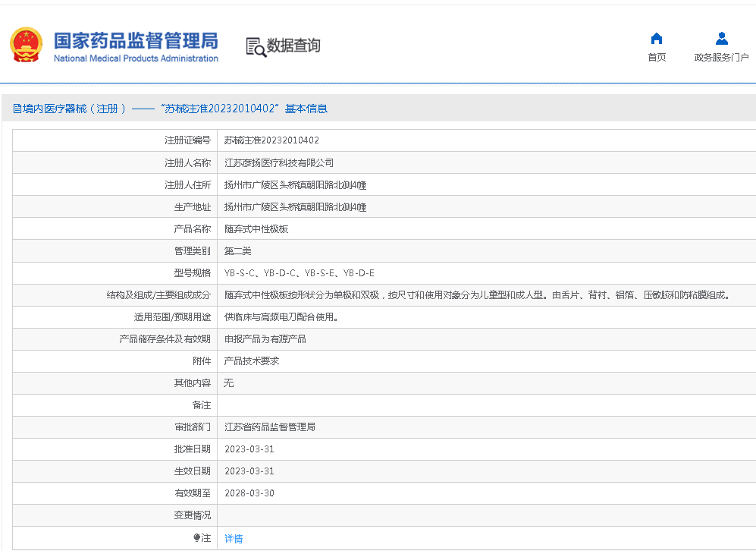Viewport: 756px width, 551px height.
Task: Click the small icon beside 详情
Action: click(199, 538)
